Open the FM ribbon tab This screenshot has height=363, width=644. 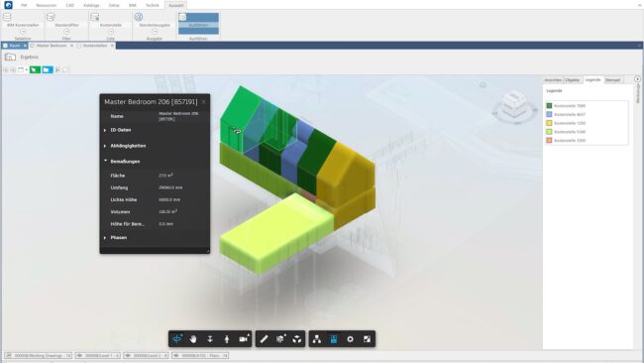coord(24,5)
